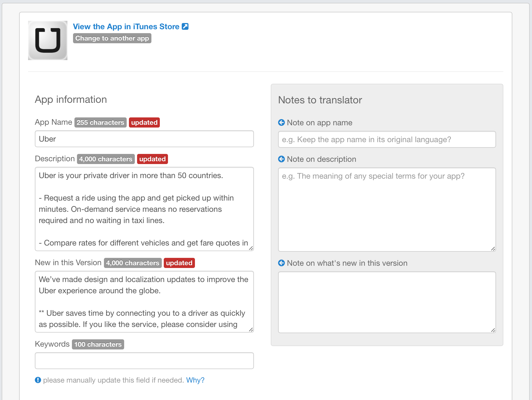532x400 pixels.
Task: Click the Keywords label
Action: point(52,344)
